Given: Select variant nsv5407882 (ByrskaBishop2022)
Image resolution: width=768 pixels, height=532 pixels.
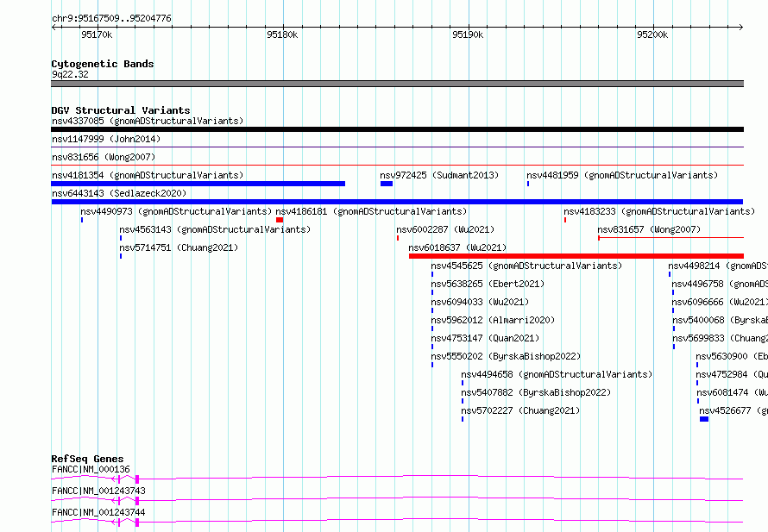Looking at the screenshot, I should 537,392.
